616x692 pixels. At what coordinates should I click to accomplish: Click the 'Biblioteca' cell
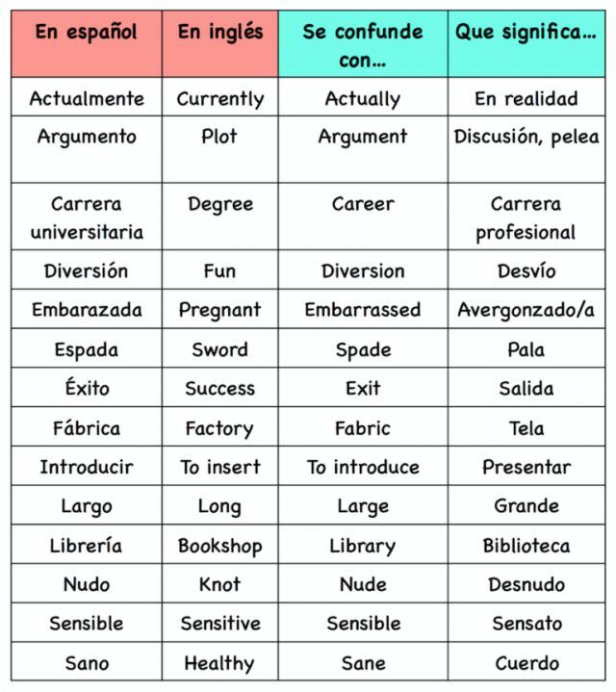[526, 546]
